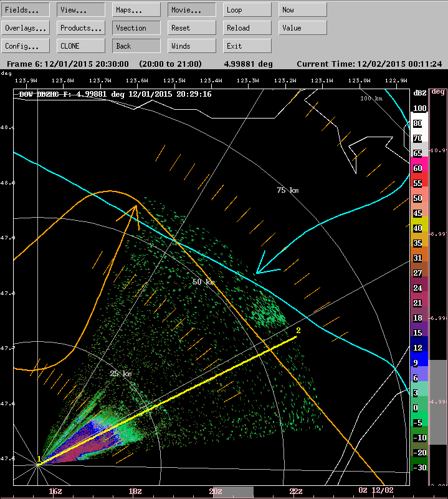Select the 40 dBZ yellow color swatch
Screen dimensions: 448x499
tap(419, 225)
